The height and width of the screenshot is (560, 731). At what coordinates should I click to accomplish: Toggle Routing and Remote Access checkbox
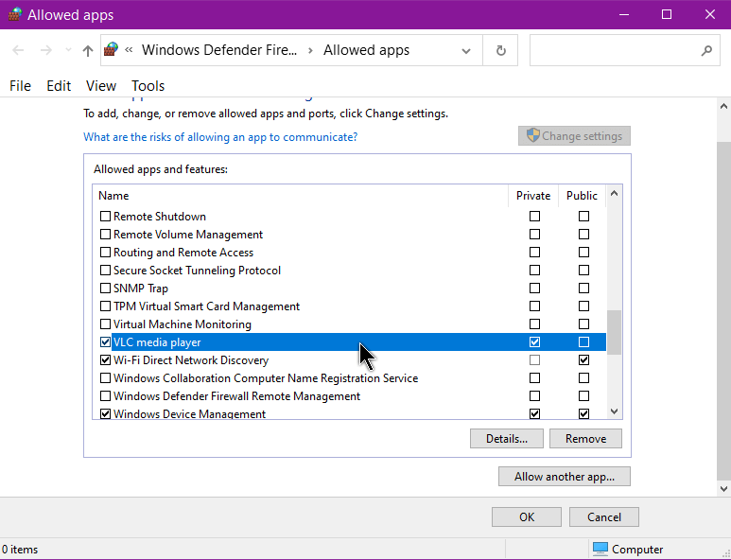tap(105, 253)
